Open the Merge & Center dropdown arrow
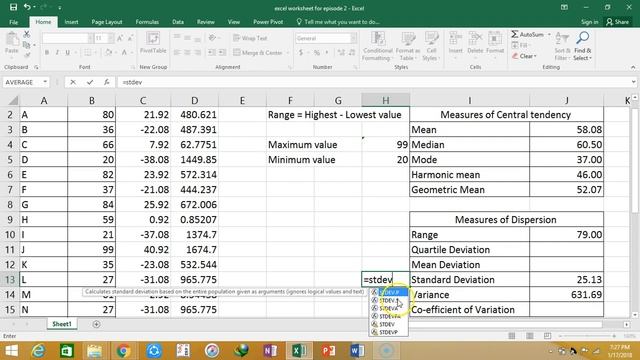Image resolution: width=640 pixels, height=360 pixels. (288, 52)
